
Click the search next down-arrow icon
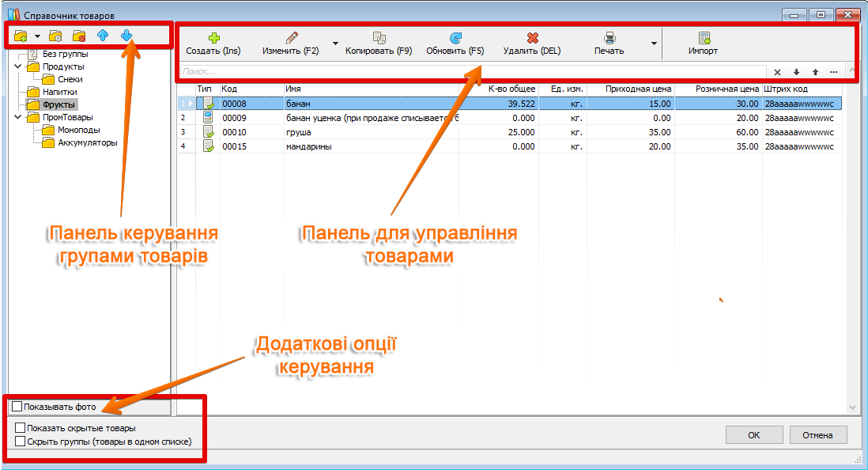pyautogui.click(x=796, y=72)
